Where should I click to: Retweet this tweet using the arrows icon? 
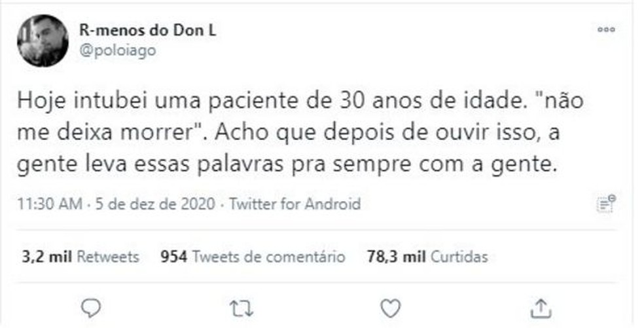pos(241,307)
